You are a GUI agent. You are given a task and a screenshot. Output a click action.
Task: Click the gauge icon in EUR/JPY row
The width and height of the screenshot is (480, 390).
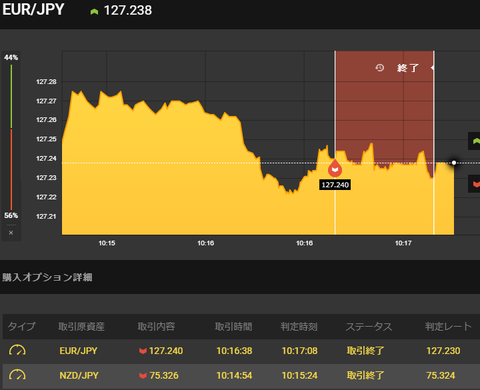(17, 350)
